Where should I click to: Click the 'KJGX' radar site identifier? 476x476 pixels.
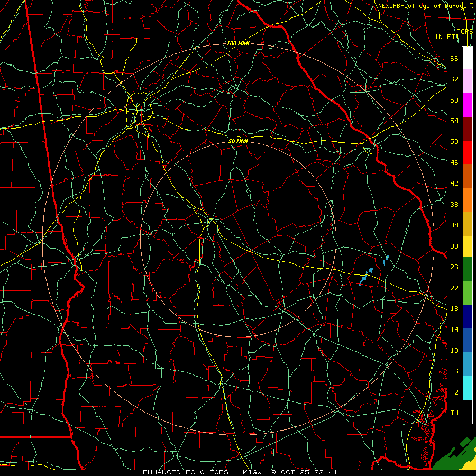pos(253,472)
